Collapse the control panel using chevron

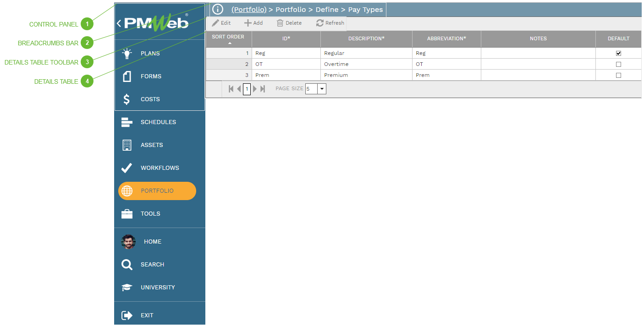pos(119,23)
